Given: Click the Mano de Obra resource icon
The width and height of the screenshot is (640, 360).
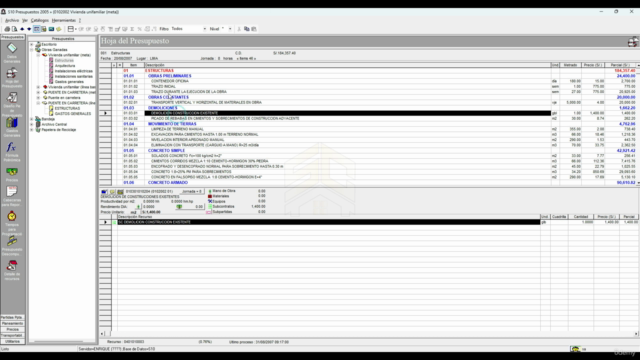Looking at the screenshot, I should pos(210,191).
